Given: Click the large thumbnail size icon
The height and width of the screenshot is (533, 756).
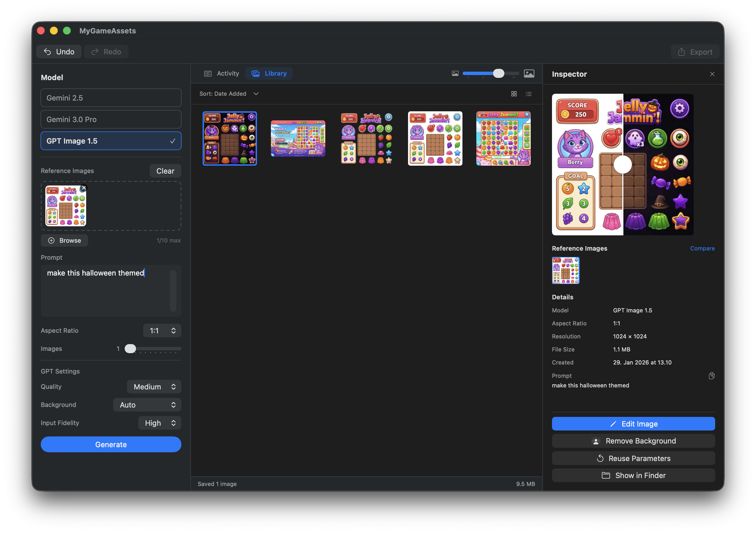Looking at the screenshot, I should [529, 73].
